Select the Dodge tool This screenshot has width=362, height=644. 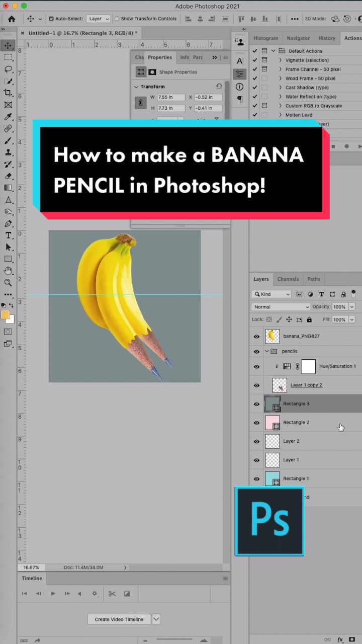click(x=8, y=211)
